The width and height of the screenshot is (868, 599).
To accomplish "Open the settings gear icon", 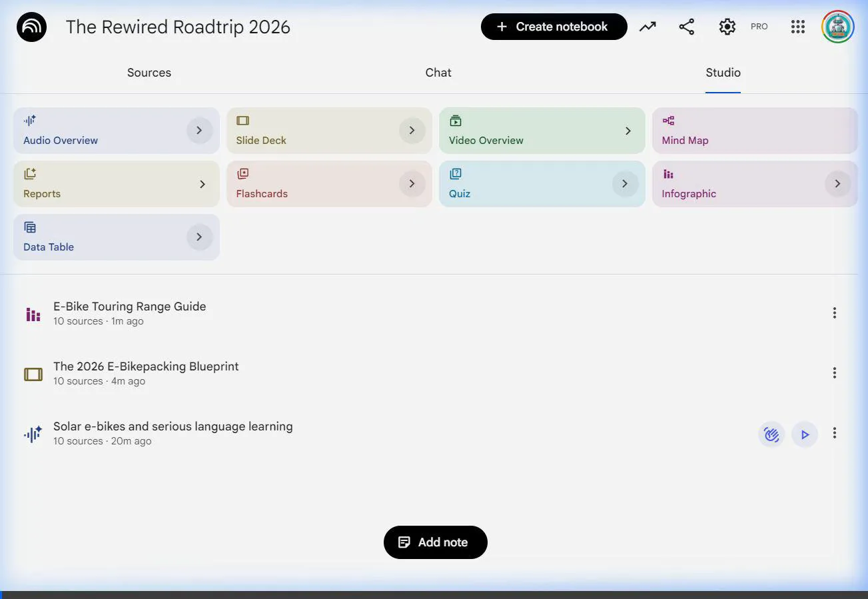I will pyautogui.click(x=727, y=27).
